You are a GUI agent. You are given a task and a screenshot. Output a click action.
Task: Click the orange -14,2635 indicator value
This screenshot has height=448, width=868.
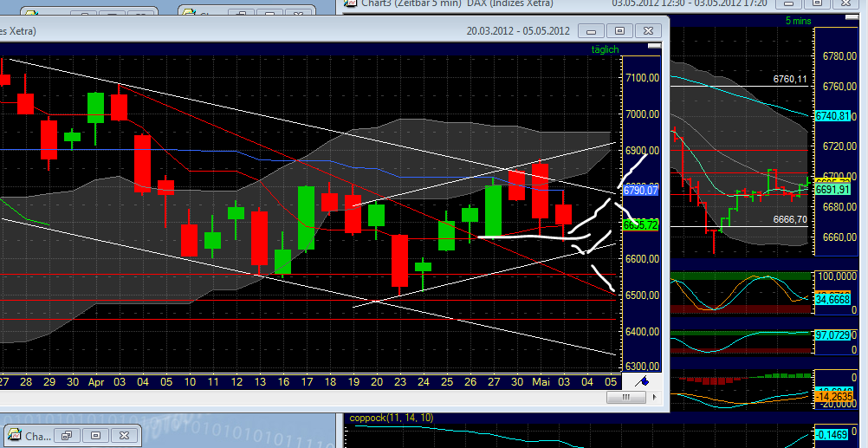click(832, 397)
